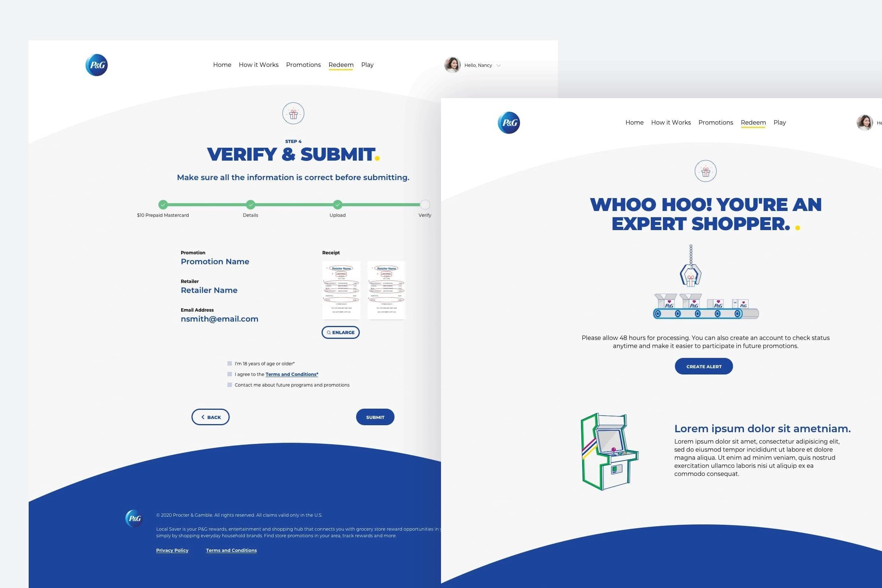Toggle contact me about future promotions checkbox
882x588 pixels.
[228, 386]
